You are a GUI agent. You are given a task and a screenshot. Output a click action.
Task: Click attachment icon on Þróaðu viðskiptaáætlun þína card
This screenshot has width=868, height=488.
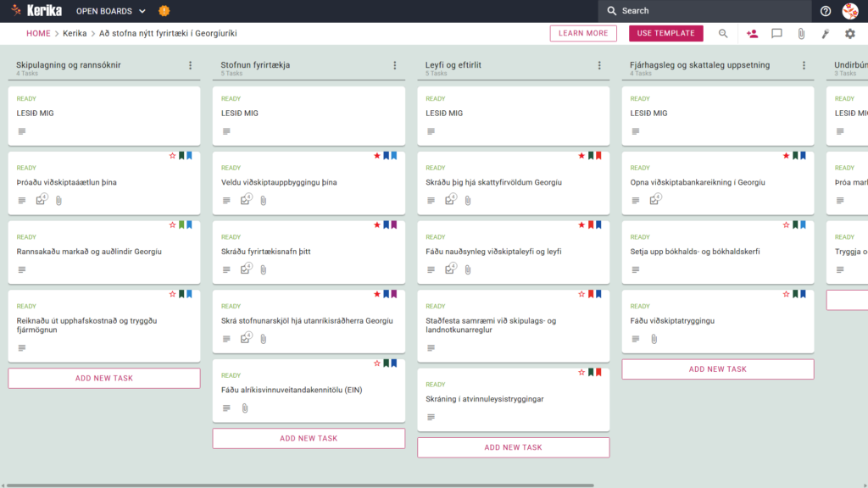point(58,200)
